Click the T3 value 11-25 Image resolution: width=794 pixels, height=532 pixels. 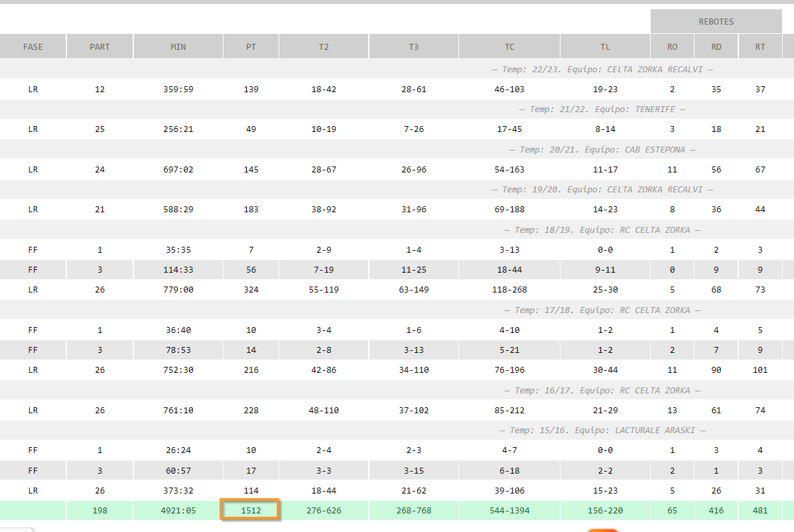414,270
